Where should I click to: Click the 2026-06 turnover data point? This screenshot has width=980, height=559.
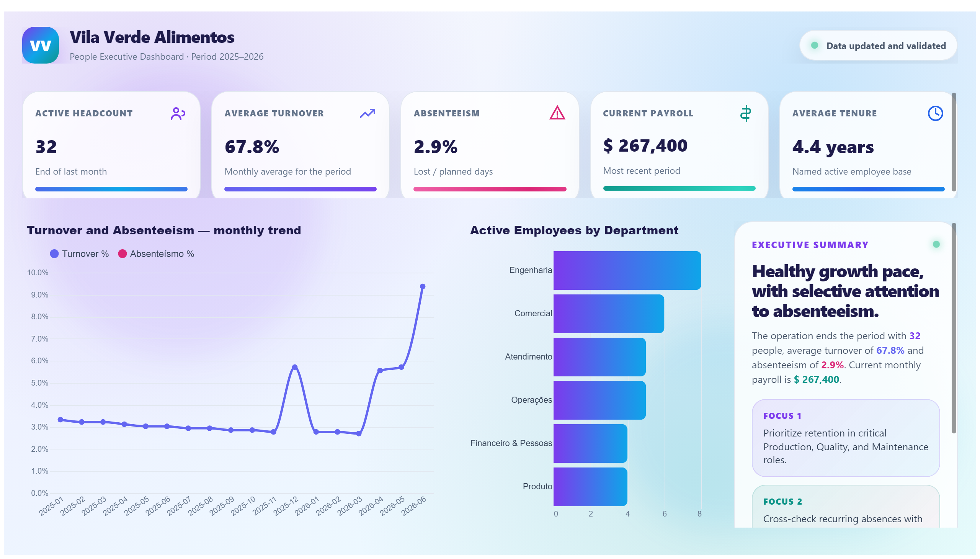[422, 286]
